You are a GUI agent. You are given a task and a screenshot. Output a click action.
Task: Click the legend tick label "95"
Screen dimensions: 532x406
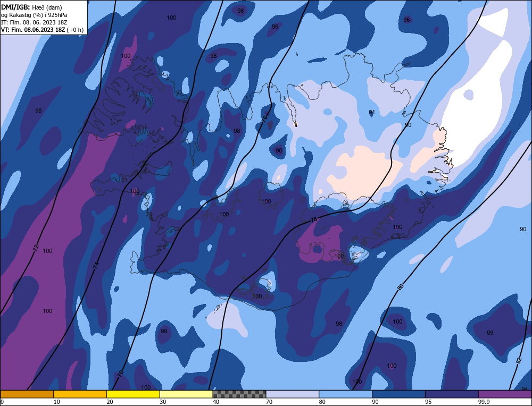point(428,402)
